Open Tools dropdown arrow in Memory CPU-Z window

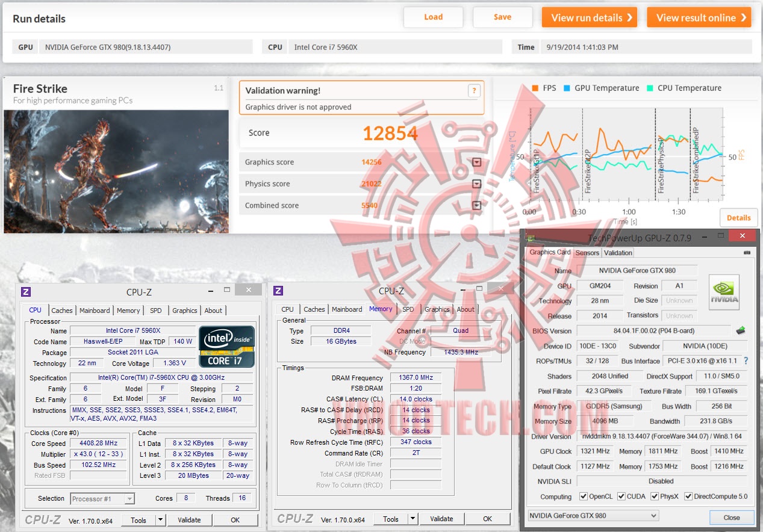pyautogui.click(x=413, y=519)
